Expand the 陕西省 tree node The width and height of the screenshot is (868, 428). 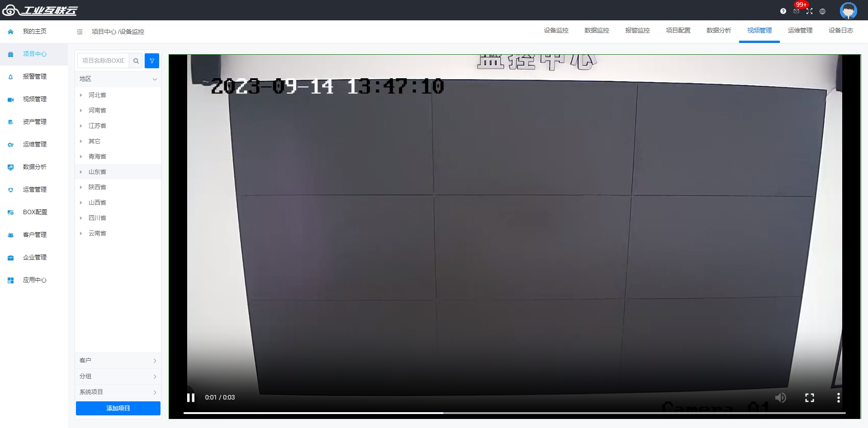(81, 187)
